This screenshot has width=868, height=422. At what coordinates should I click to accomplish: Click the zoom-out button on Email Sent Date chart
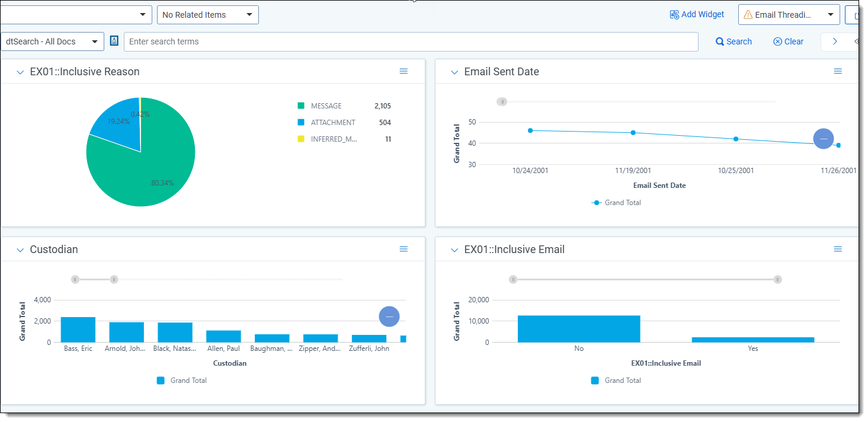tap(824, 139)
